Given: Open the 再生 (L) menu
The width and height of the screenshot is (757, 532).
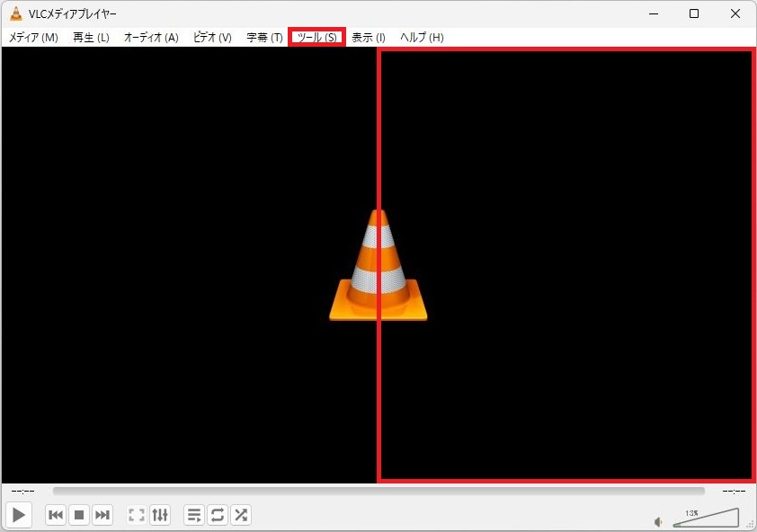Looking at the screenshot, I should (91, 37).
